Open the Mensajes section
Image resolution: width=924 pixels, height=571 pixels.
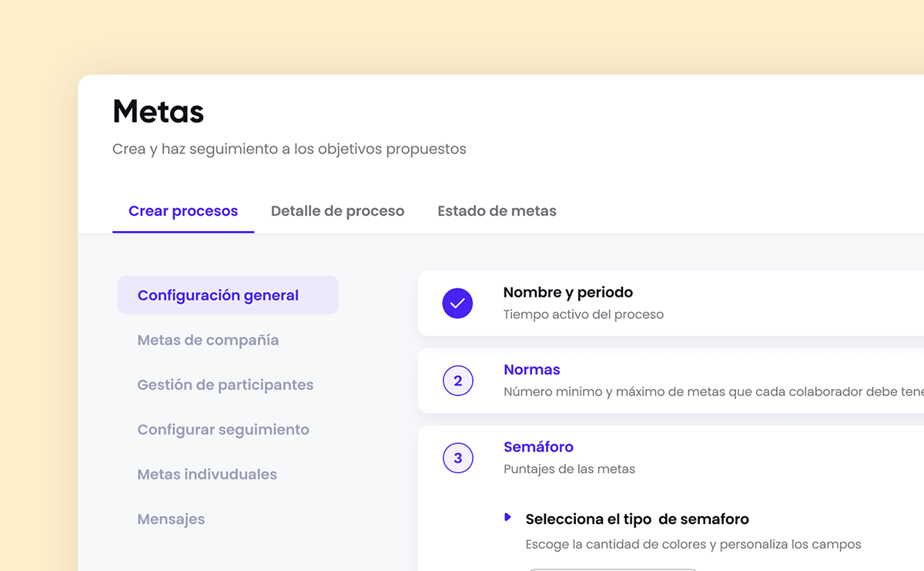point(171,519)
